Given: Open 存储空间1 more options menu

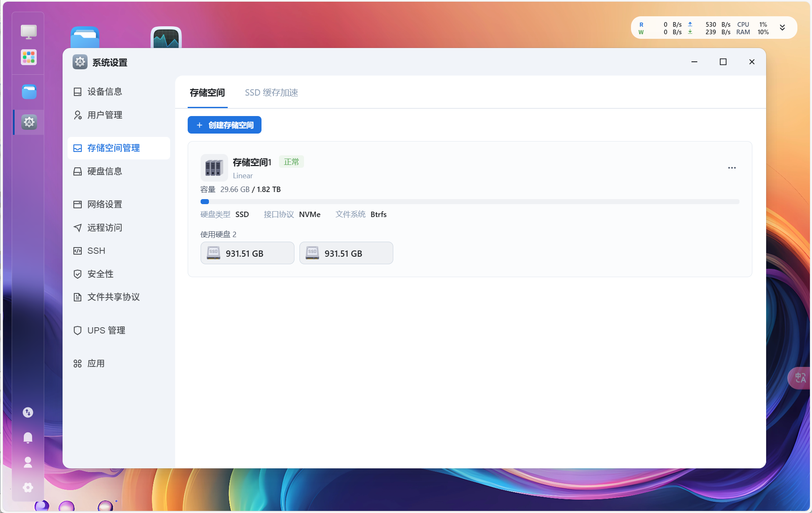Looking at the screenshot, I should [x=732, y=168].
